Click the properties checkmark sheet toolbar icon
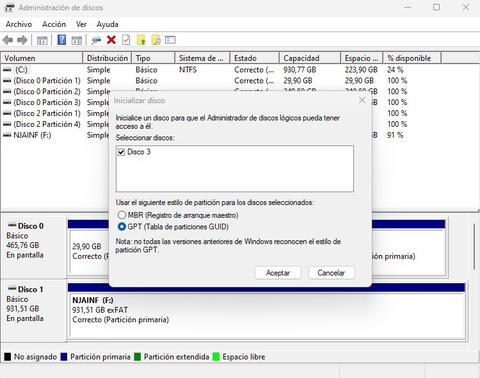This screenshot has width=480, height=378. tap(126, 40)
